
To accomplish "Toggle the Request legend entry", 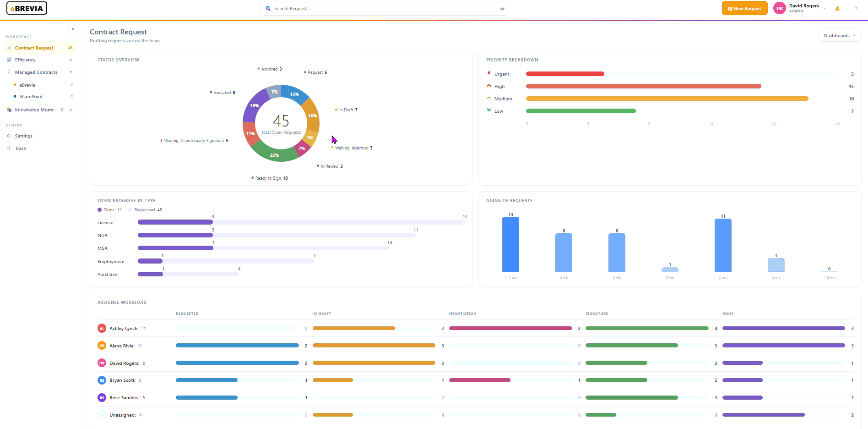I will click(x=315, y=72).
